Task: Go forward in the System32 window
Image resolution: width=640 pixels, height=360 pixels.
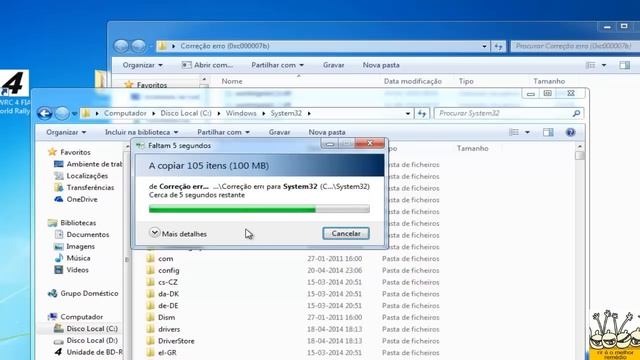Action: pyautogui.click(x=62, y=113)
